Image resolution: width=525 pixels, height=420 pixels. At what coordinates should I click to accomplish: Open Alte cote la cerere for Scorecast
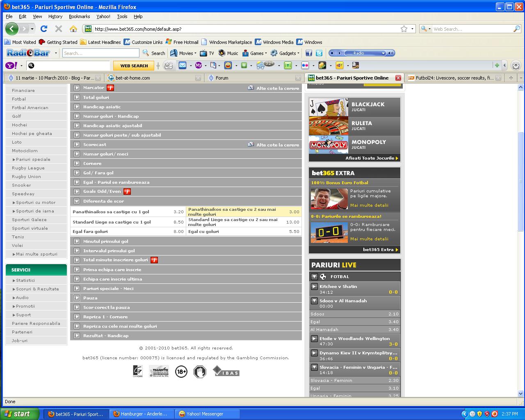click(x=274, y=145)
